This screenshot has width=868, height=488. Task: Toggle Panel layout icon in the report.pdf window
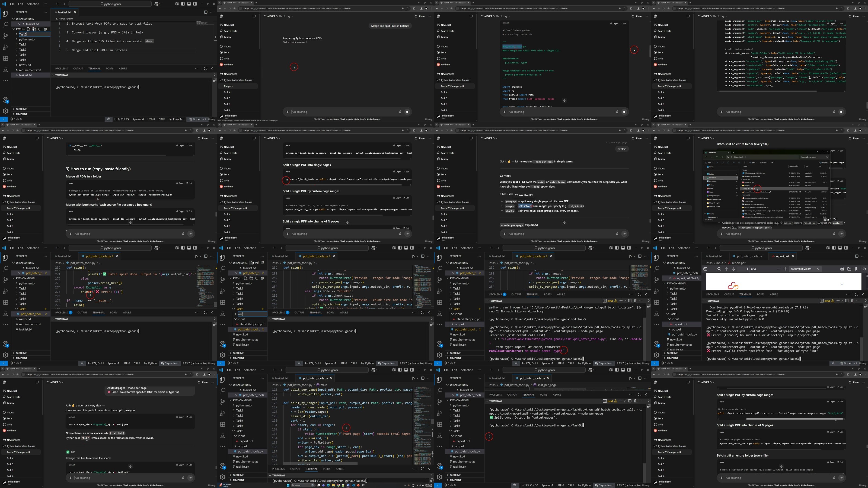coord(840,248)
